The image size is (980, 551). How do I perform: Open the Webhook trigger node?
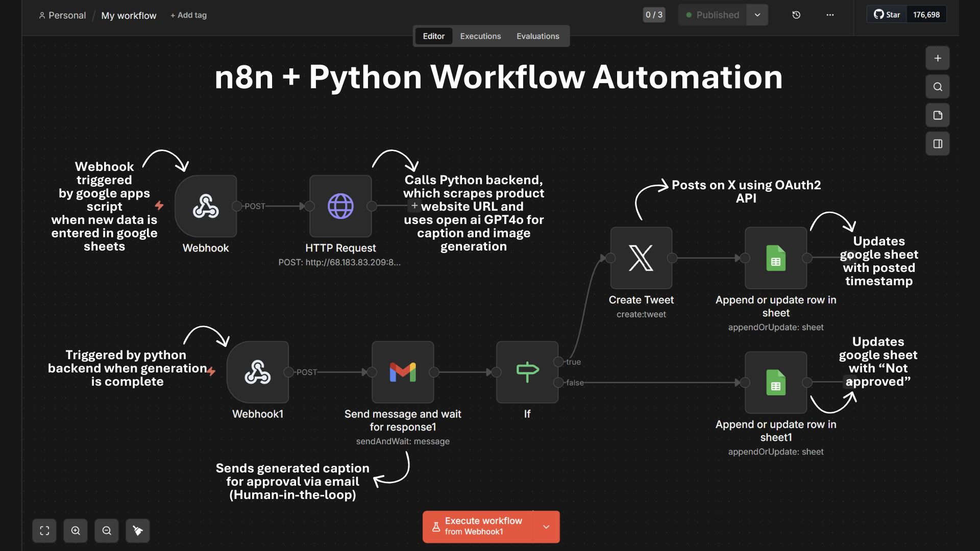(206, 206)
